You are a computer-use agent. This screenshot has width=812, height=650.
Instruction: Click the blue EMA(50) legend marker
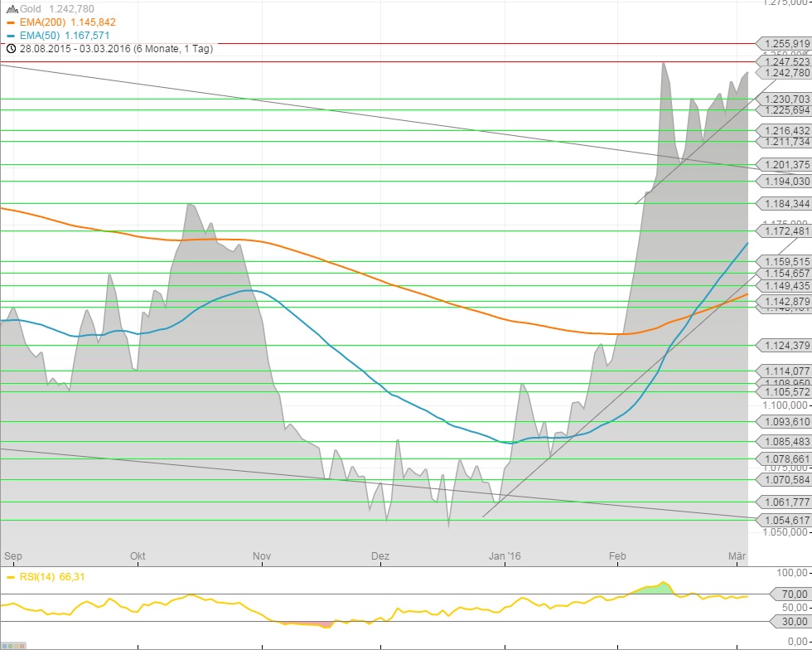click(11, 36)
